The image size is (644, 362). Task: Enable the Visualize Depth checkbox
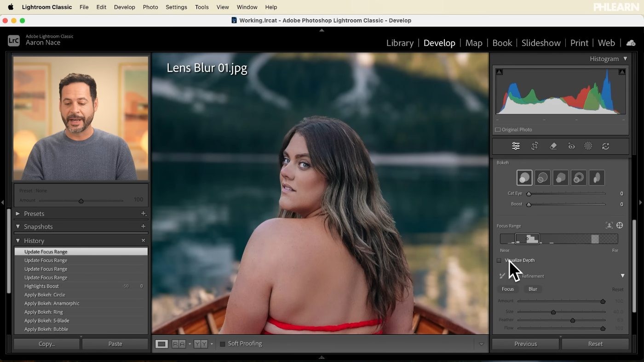[x=499, y=260]
